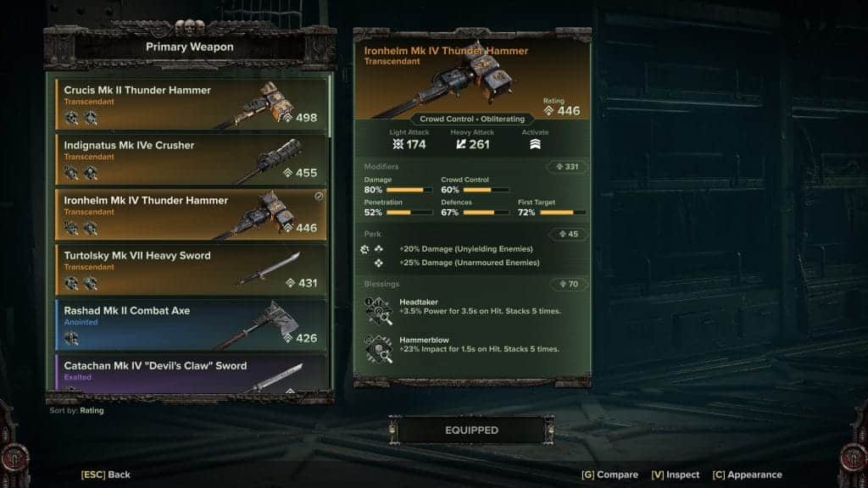The width and height of the screenshot is (868, 488).
Task: Click the Hammerblow blessing icon
Action: coord(379,348)
